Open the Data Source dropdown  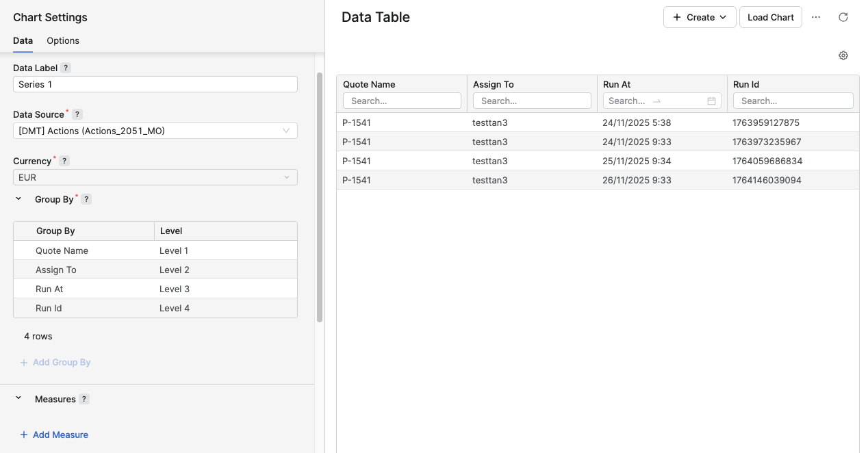155,131
